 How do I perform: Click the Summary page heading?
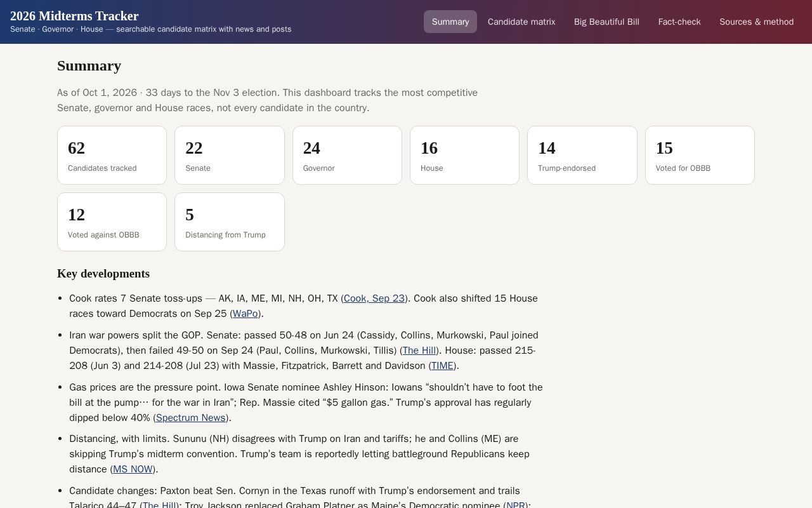(89, 66)
